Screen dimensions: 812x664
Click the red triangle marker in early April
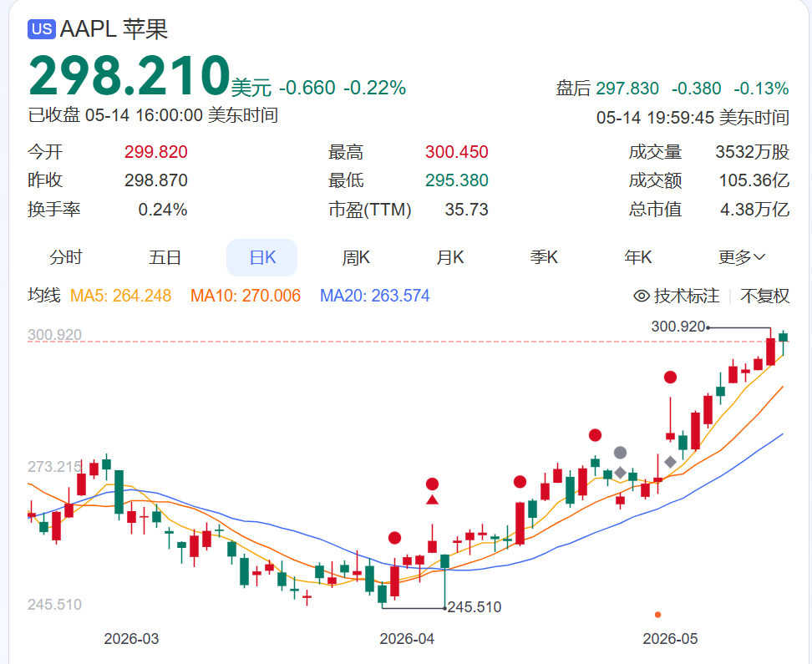pos(433,499)
